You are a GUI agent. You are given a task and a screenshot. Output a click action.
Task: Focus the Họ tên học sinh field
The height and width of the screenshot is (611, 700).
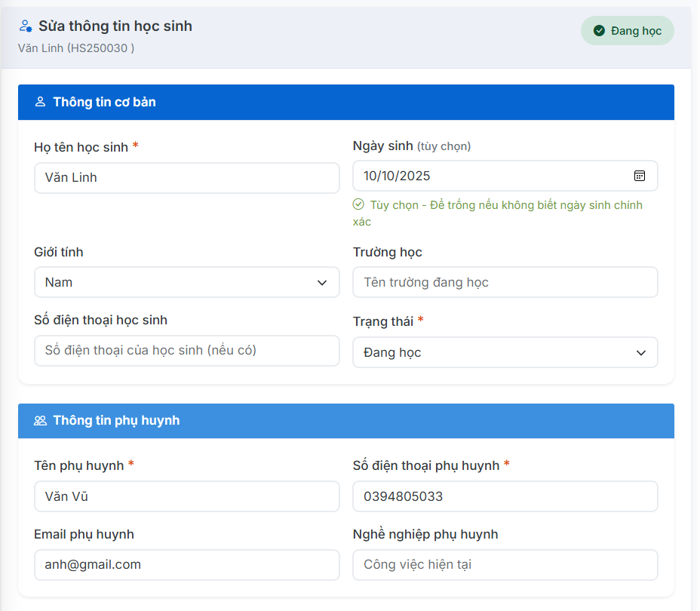tap(186, 178)
